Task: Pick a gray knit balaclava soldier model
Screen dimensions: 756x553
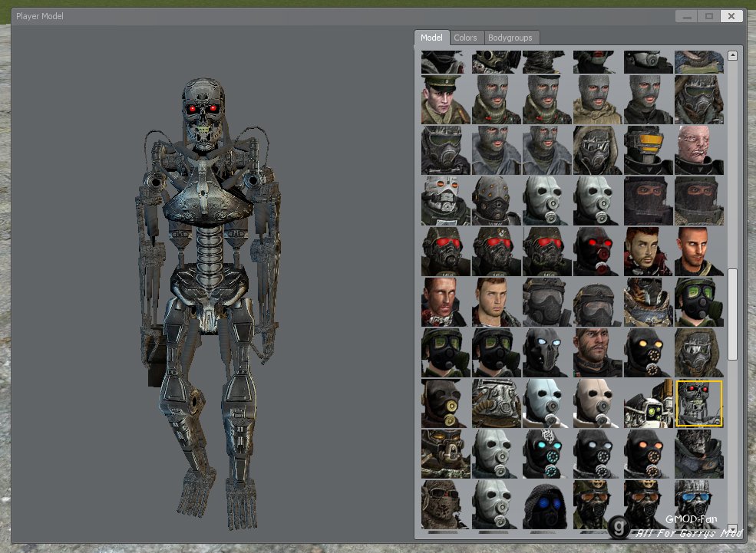Action: (496, 98)
